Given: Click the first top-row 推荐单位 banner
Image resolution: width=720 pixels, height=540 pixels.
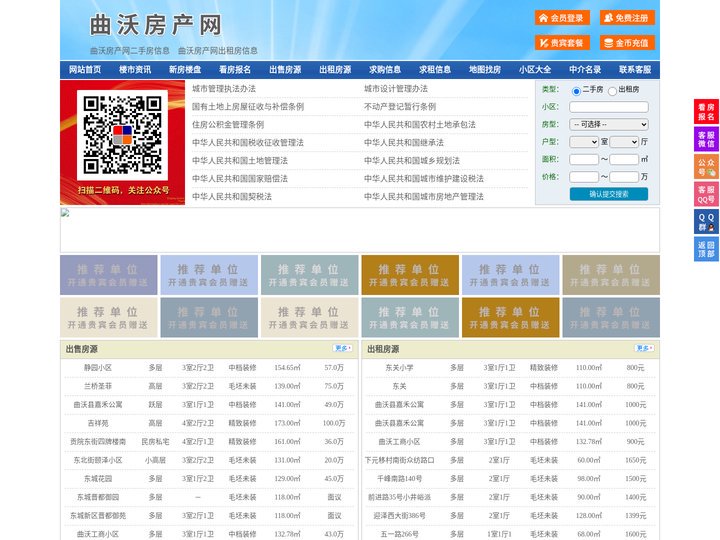Looking at the screenshot, I should (108, 275).
